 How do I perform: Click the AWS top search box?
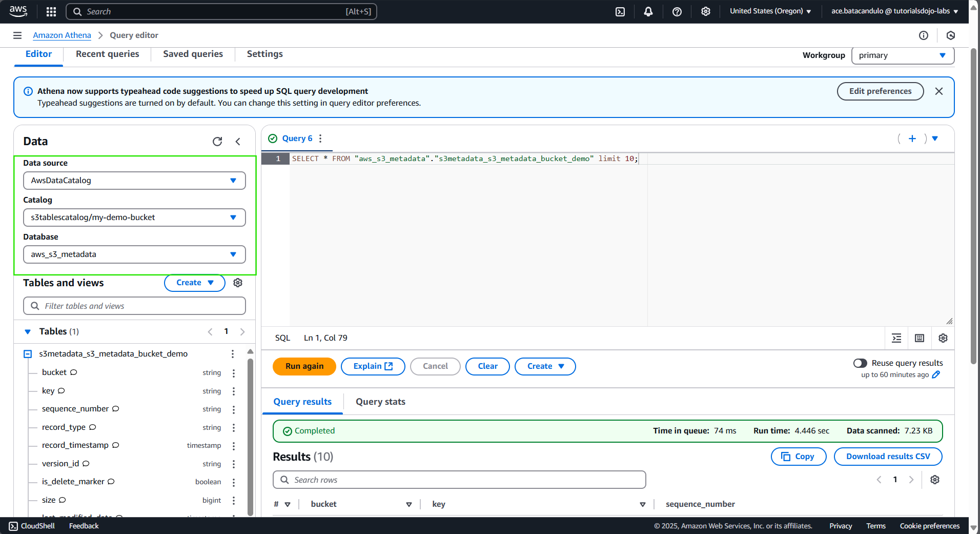(221, 11)
